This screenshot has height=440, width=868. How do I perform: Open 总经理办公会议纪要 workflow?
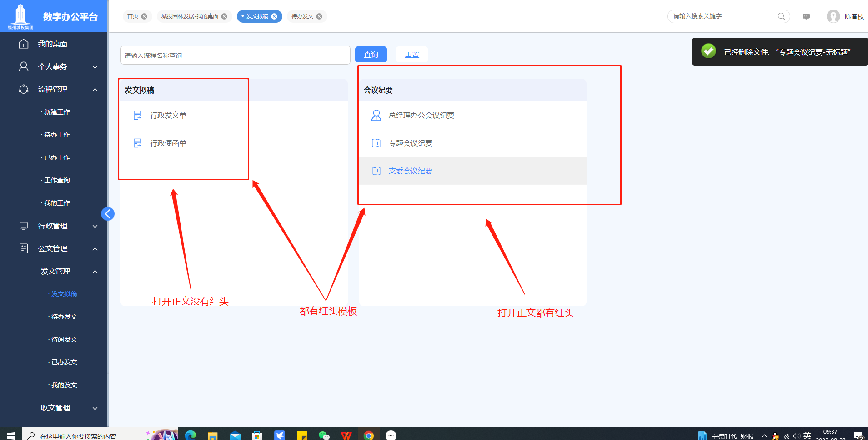click(x=473, y=115)
